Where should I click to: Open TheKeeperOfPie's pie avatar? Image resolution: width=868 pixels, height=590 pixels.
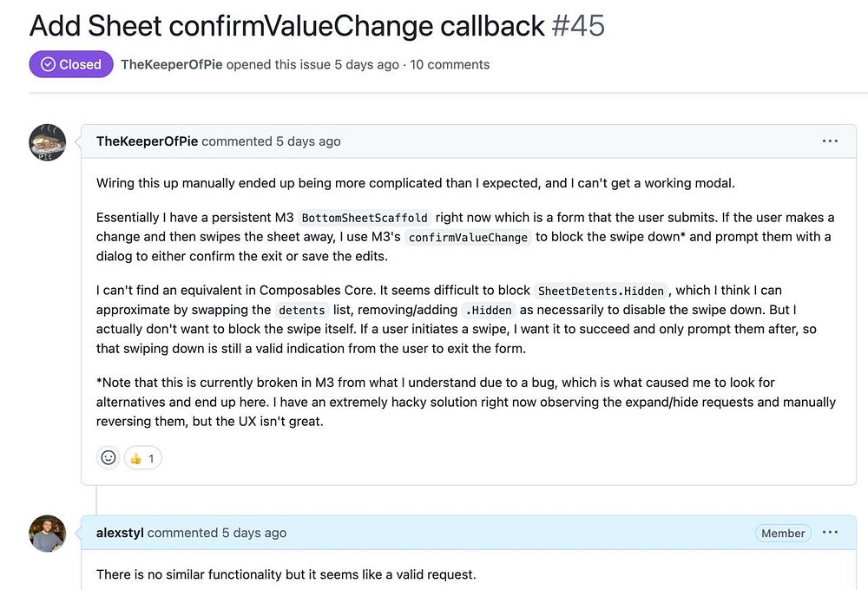click(48, 142)
